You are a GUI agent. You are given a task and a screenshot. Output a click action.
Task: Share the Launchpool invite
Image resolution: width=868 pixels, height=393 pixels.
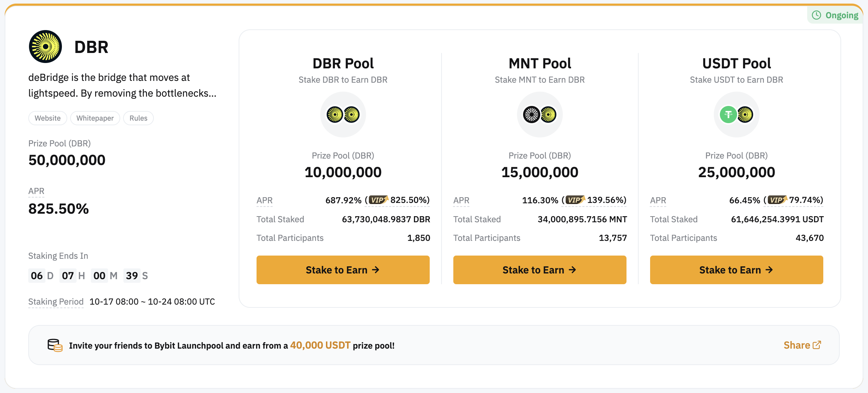[802, 345]
